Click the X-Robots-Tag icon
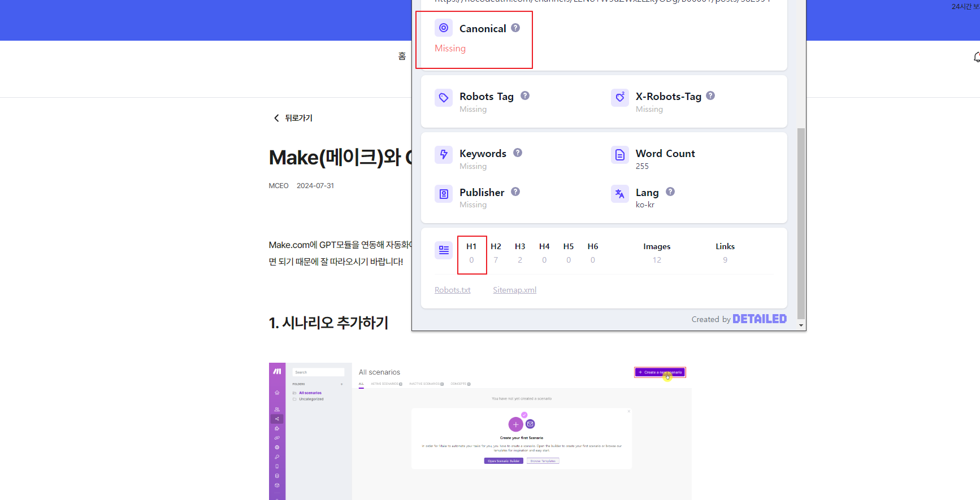The height and width of the screenshot is (500, 980). (620, 98)
